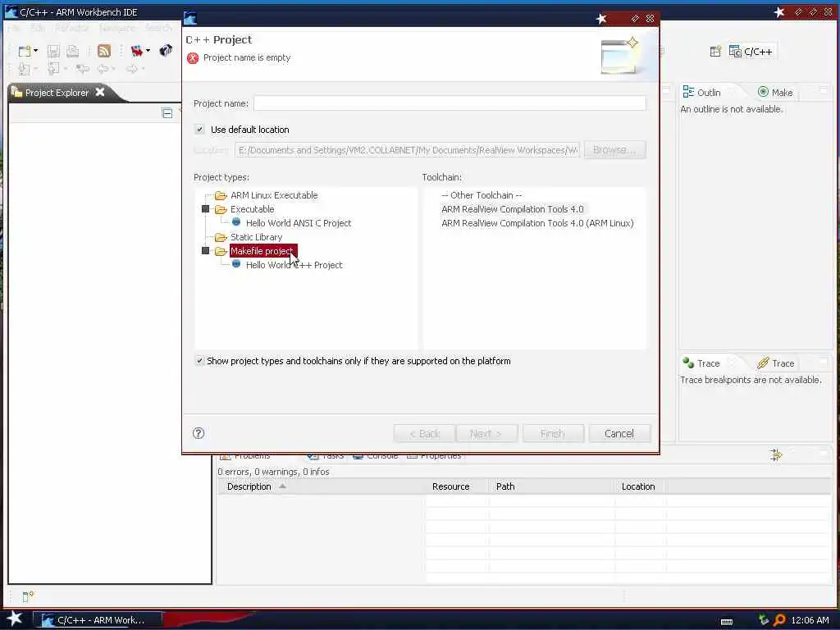The image size is (840, 630).
Task: Click the orange magnifier tray icon
Action: [779, 620]
